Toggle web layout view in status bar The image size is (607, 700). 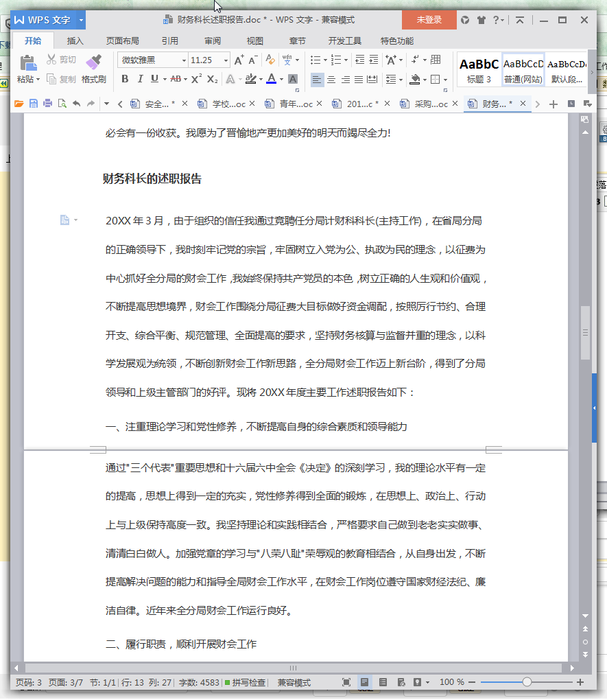[x=401, y=682]
